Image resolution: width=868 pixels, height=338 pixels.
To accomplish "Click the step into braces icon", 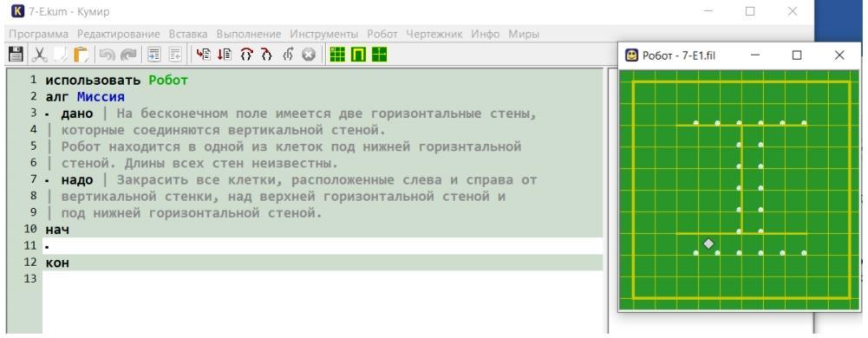I will [x=267, y=55].
